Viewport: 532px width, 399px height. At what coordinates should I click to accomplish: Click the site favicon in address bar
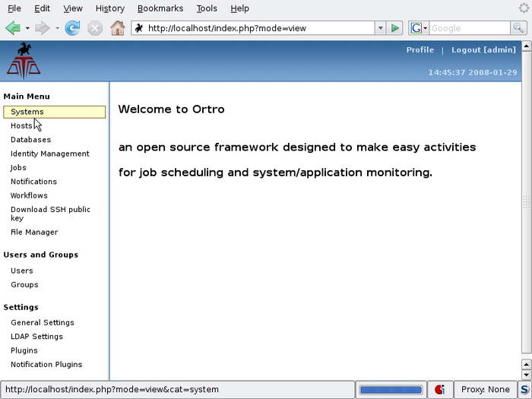pyautogui.click(x=139, y=28)
